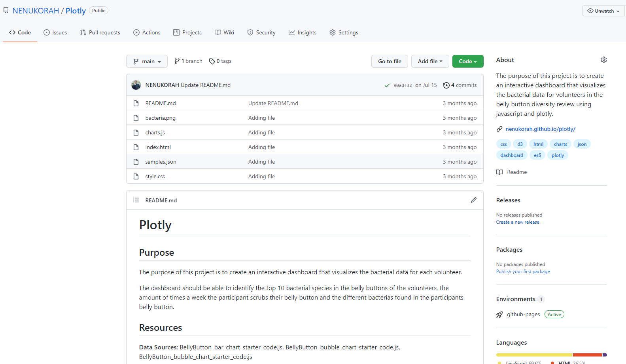Open the charts.js file

click(x=155, y=132)
